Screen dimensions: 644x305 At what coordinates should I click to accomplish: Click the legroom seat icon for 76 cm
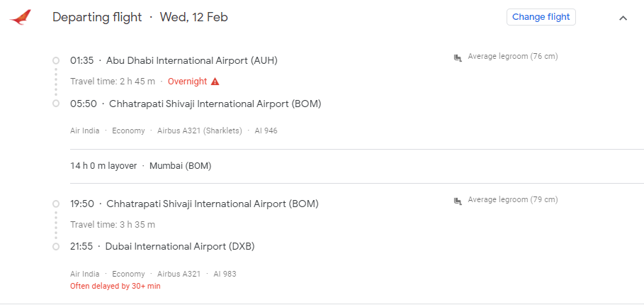[x=458, y=57]
